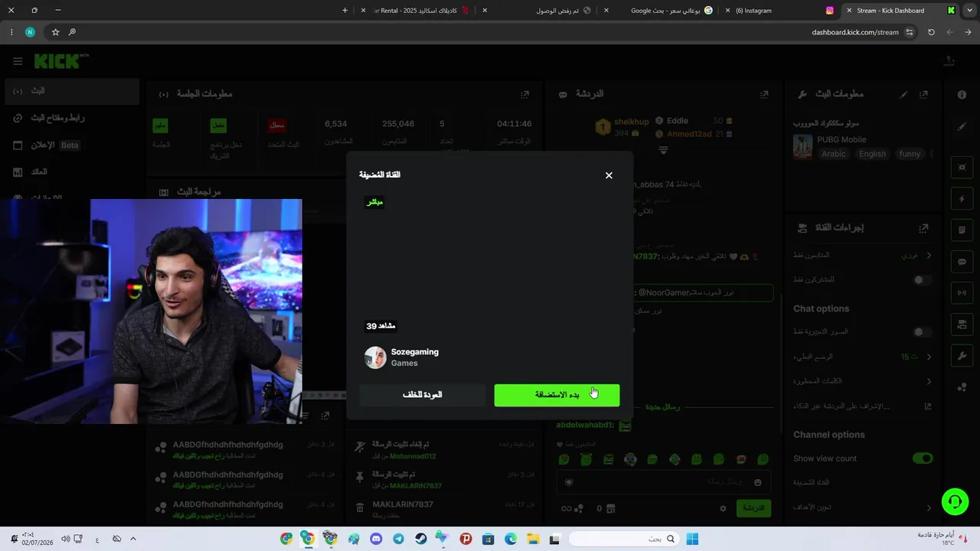
Task: Open the Stream item in left sidebar
Action: point(71,91)
